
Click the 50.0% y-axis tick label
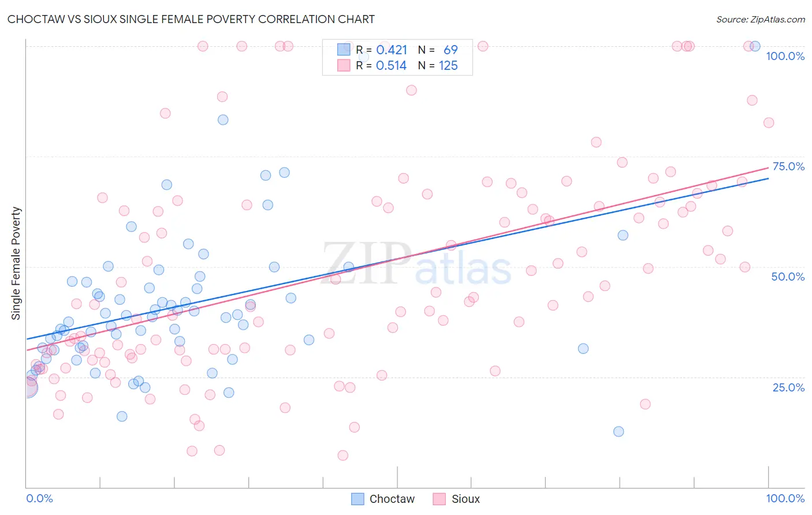click(788, 277)
